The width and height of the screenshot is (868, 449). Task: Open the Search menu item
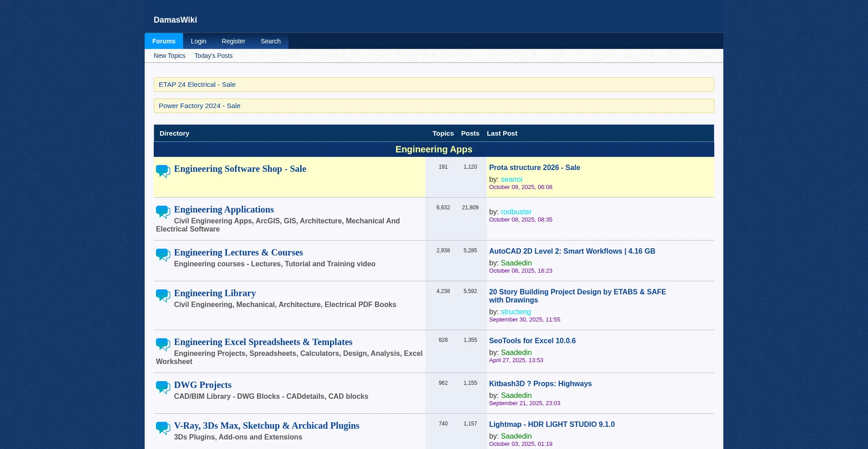[x=270, y=41]
